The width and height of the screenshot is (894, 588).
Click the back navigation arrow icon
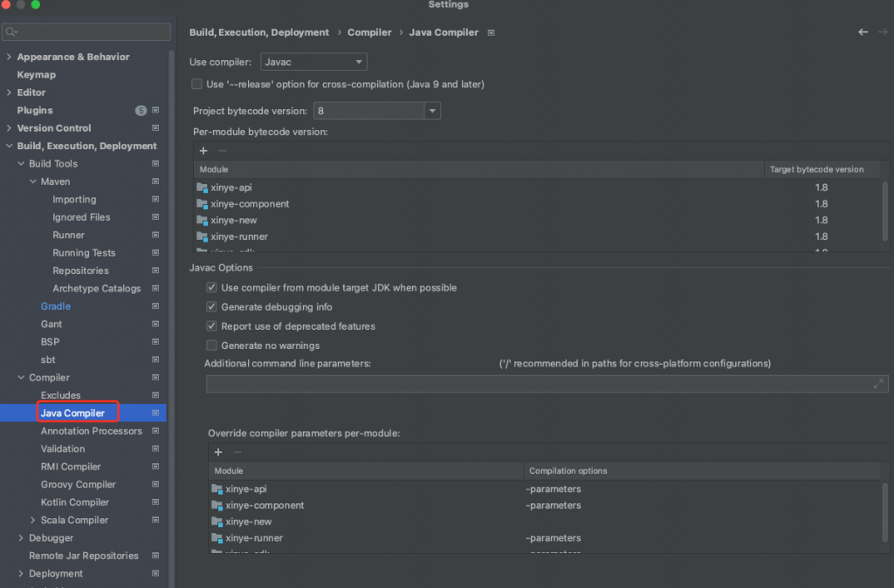[863, 32]
